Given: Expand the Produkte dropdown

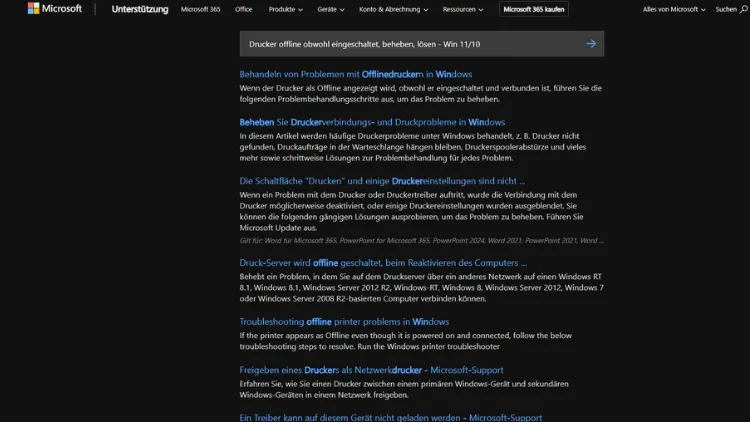Looking at the screenshot, I should (x=286, y=9).
